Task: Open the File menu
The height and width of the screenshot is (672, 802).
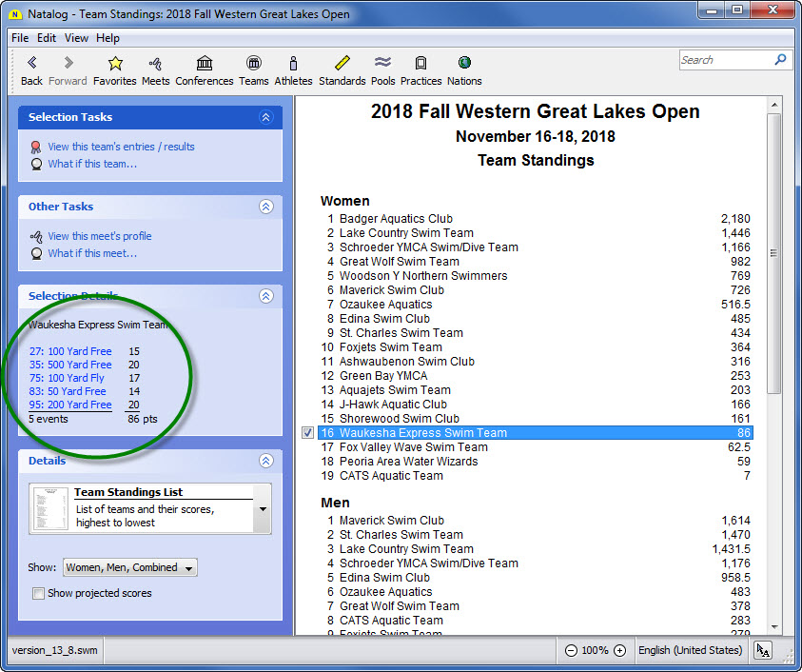Action: 19,38
